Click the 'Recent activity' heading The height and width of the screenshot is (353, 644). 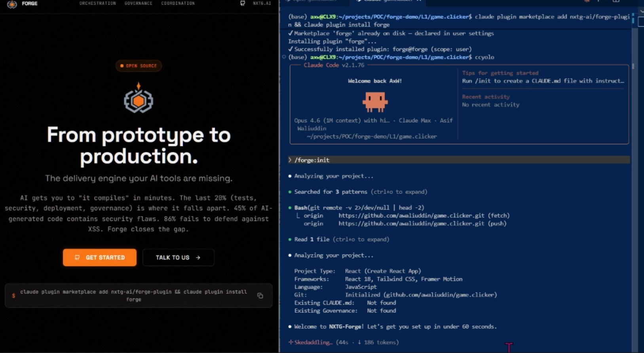[486, 97]
